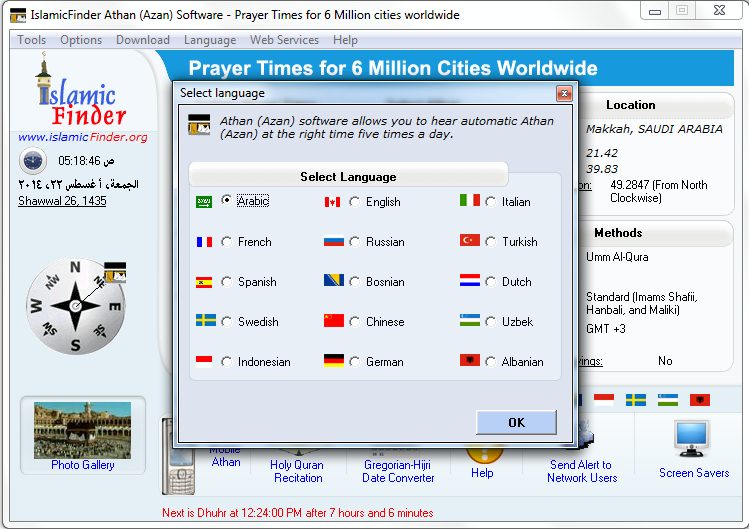
Task: Select the Italian language radio button
Action: click(491, 202)
